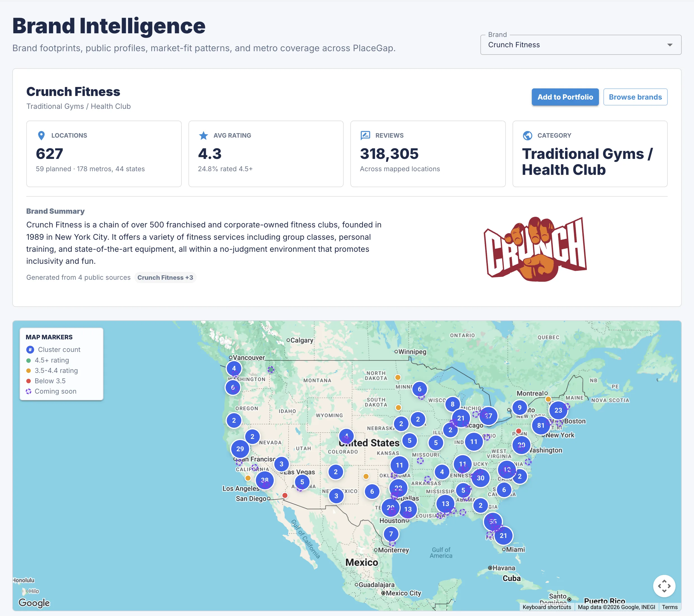
Task: Click the MAP MARKERS legend title
Action: [x=49, y=337]
